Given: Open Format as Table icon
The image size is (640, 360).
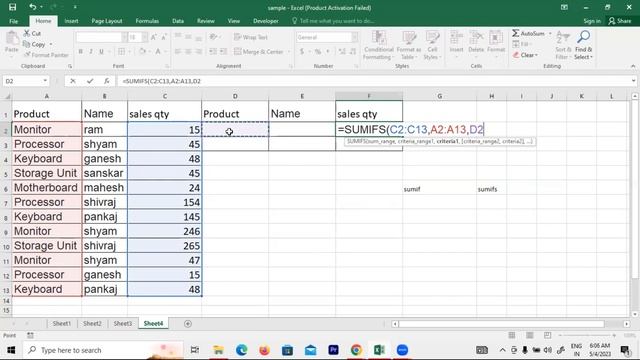Looking at the screenshot, I should tap(409, 38).
